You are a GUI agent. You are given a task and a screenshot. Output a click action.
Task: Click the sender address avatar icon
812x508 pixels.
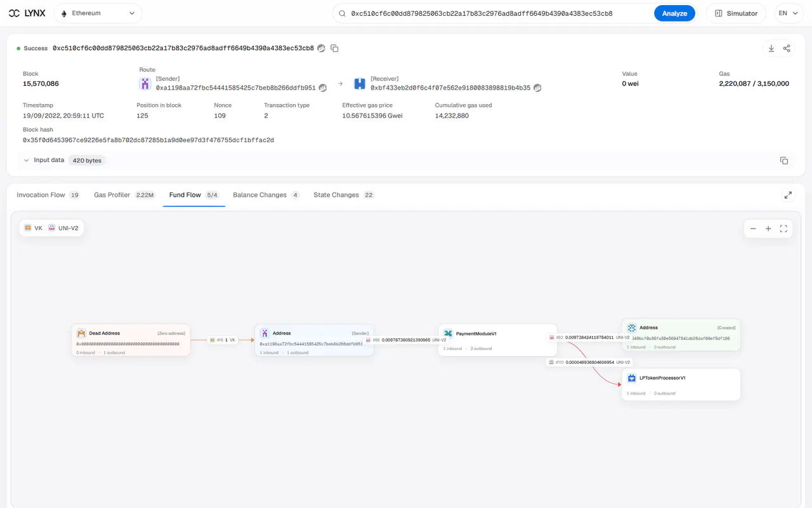[145, 83]
